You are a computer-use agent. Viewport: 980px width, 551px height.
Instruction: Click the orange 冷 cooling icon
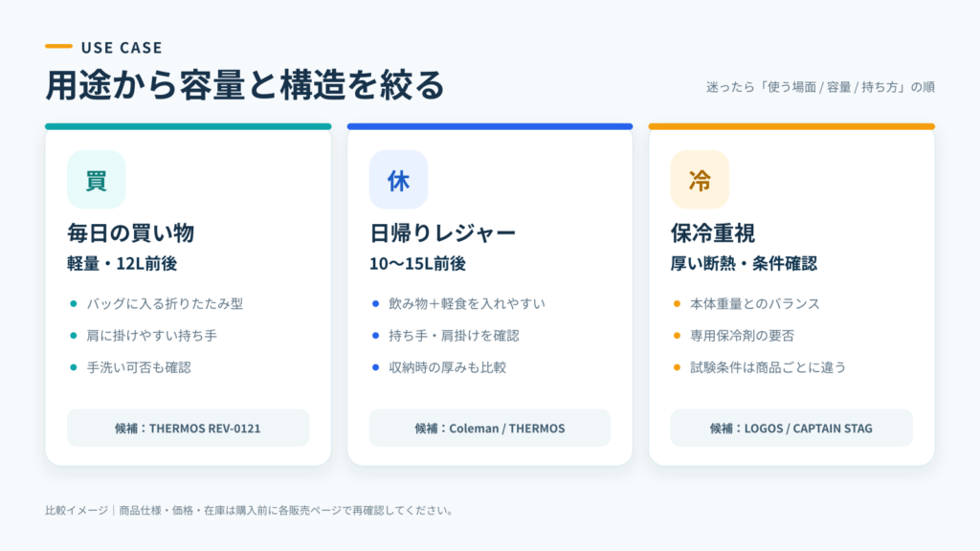pos(700,180)
